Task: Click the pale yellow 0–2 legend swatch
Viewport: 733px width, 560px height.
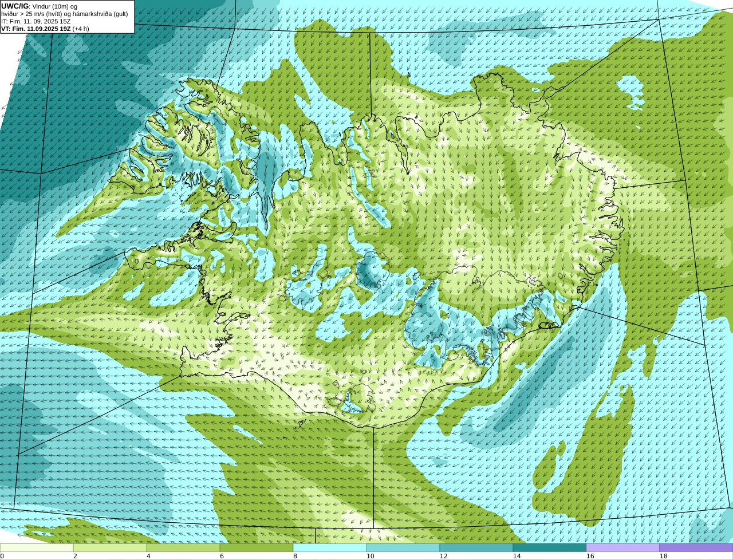Action: (x=37, y=547)
